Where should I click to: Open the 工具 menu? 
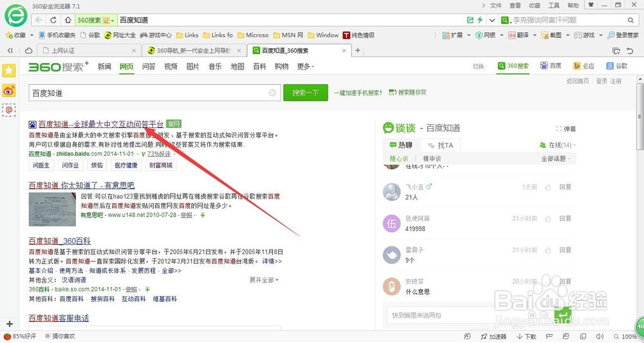coord(554,5)
